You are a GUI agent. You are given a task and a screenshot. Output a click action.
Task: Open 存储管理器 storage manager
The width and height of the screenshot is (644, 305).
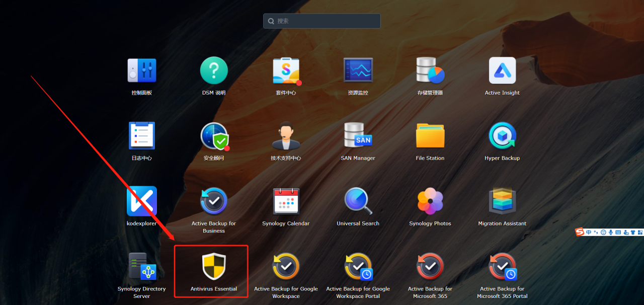pos(430,70)
